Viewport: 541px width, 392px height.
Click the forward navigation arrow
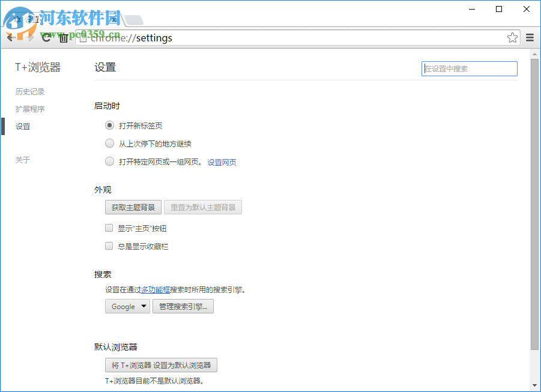[x=28, y=37]
